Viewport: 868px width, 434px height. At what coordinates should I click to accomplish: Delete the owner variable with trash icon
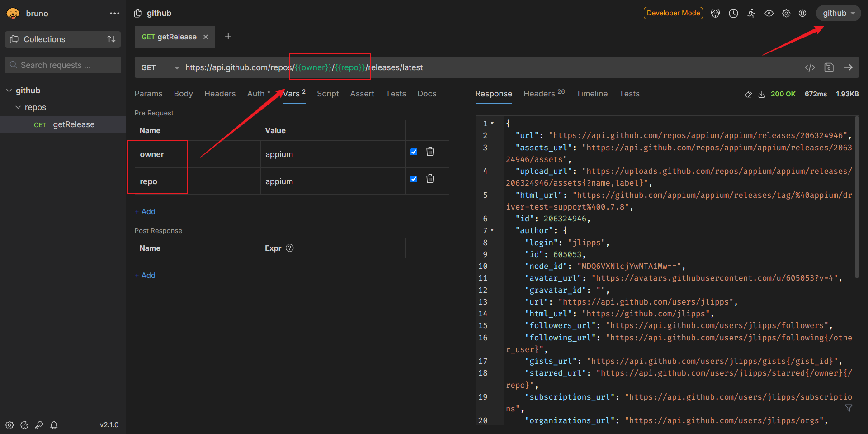[x=430, y=152]
